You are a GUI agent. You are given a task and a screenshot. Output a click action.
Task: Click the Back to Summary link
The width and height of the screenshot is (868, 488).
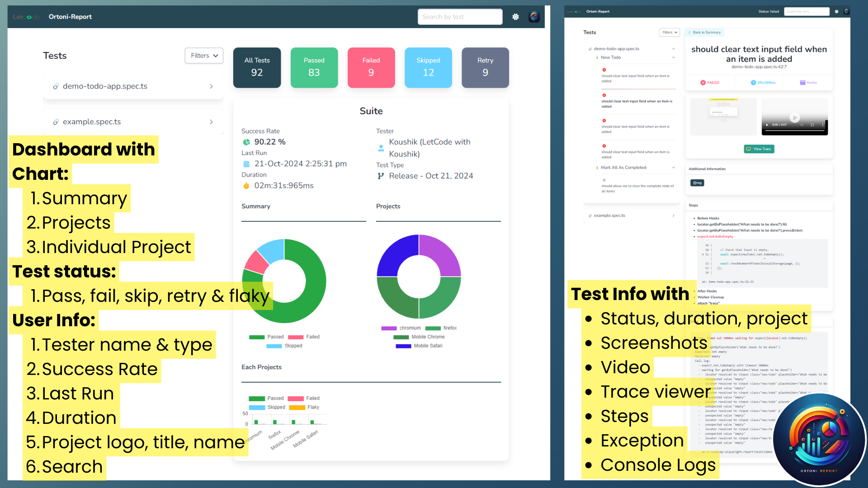[705, 33]
